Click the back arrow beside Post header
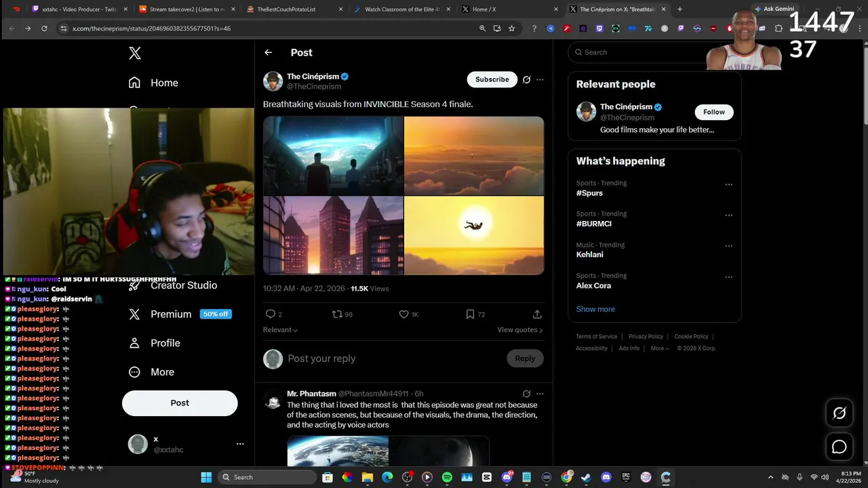This screenshot has height=488, width=868. [x=269, y=52]
